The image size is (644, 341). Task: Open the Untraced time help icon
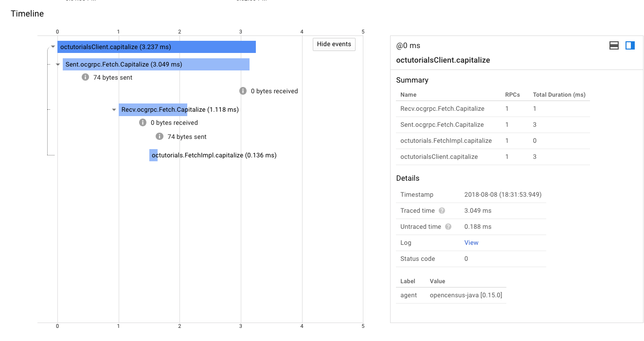[448, 227]
